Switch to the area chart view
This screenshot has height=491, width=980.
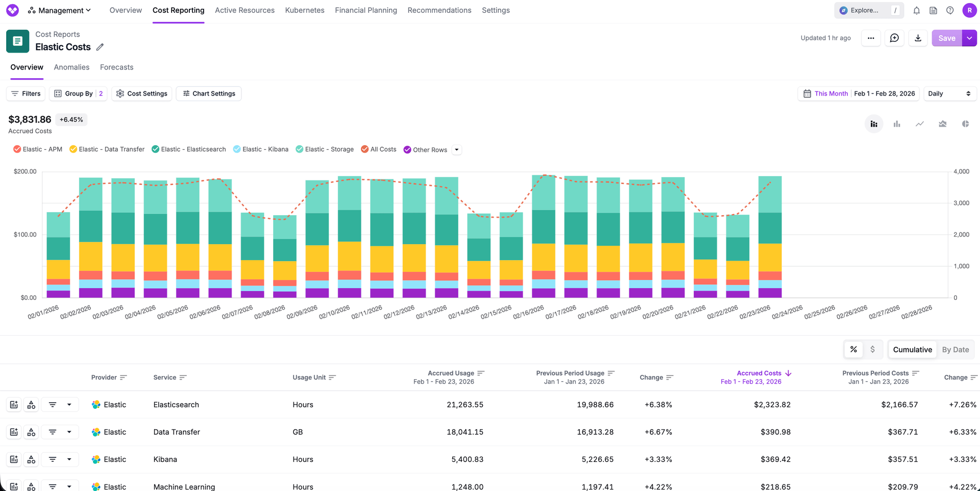point(943,124)
